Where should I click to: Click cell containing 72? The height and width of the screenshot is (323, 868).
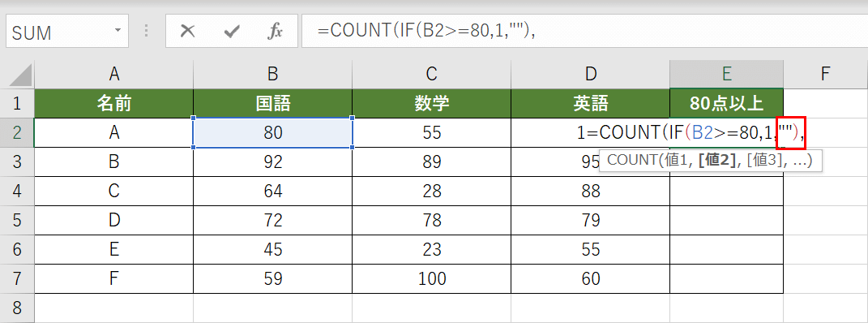click(272, 221)
